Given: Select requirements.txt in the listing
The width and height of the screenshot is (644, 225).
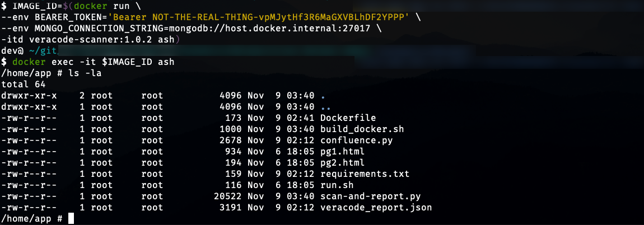Looking at the screenshot, I should pyautogui.click(x=365, y=174).
